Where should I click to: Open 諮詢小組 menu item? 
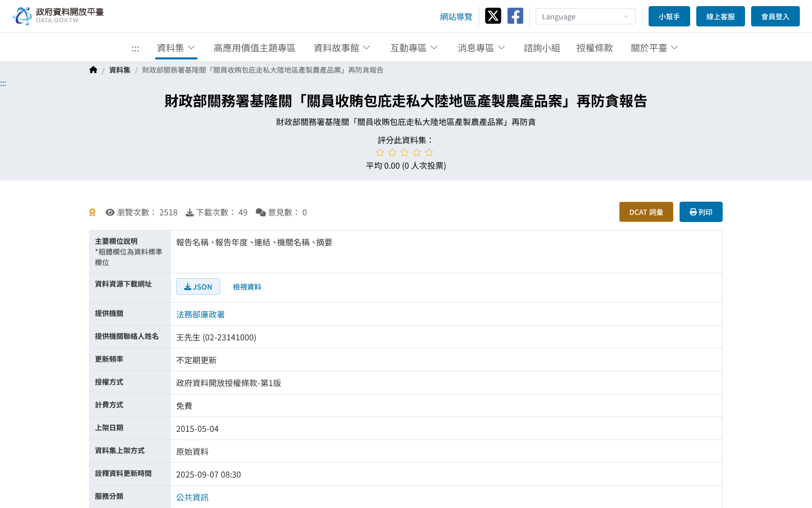(x=542, y=48)
